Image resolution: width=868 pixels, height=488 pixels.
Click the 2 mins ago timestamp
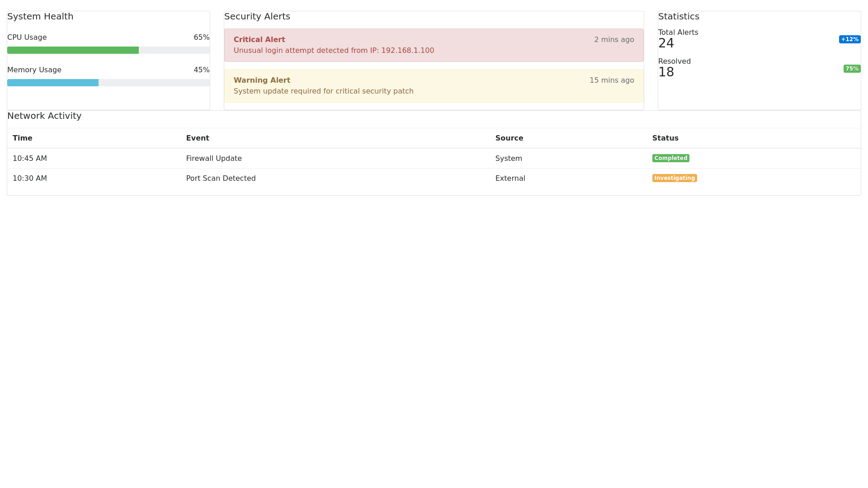[x=614, y=40]
